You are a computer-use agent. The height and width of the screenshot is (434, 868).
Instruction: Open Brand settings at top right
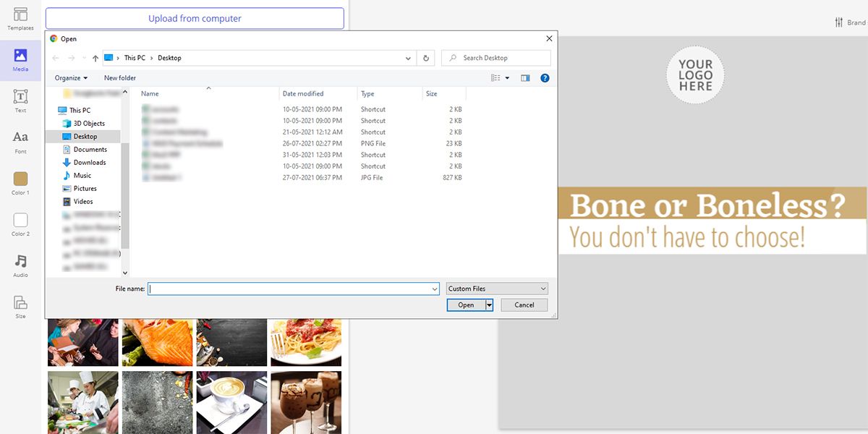pyautogui.click(x=850, y=22)
